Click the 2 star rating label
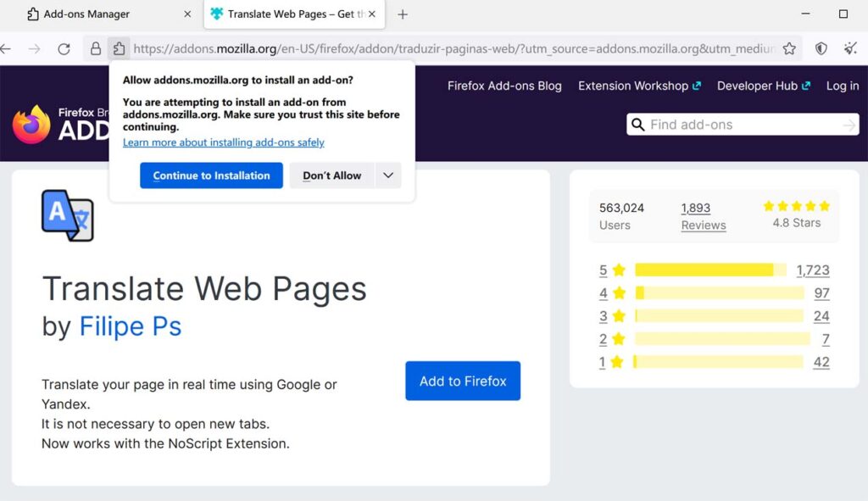 coord(612,339)
